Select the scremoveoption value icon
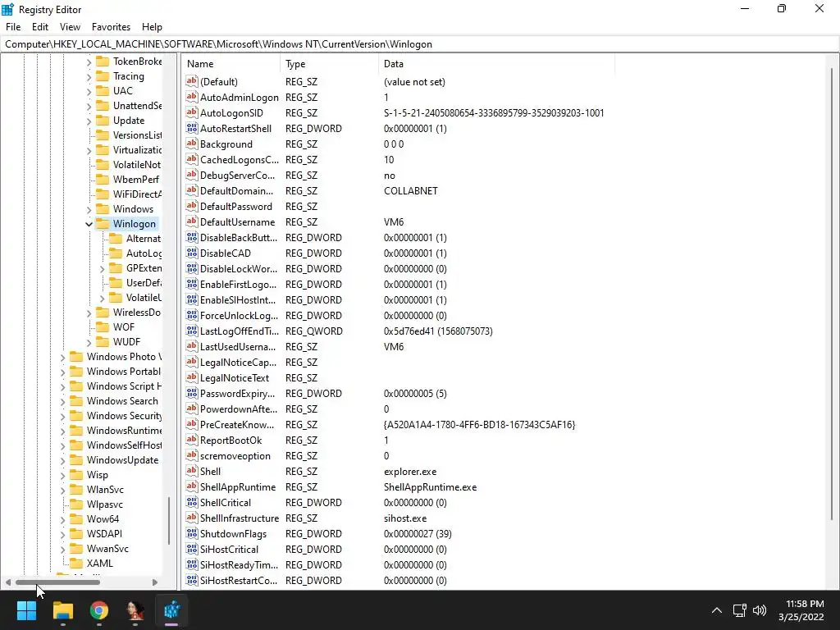 (x=192, y=455)
